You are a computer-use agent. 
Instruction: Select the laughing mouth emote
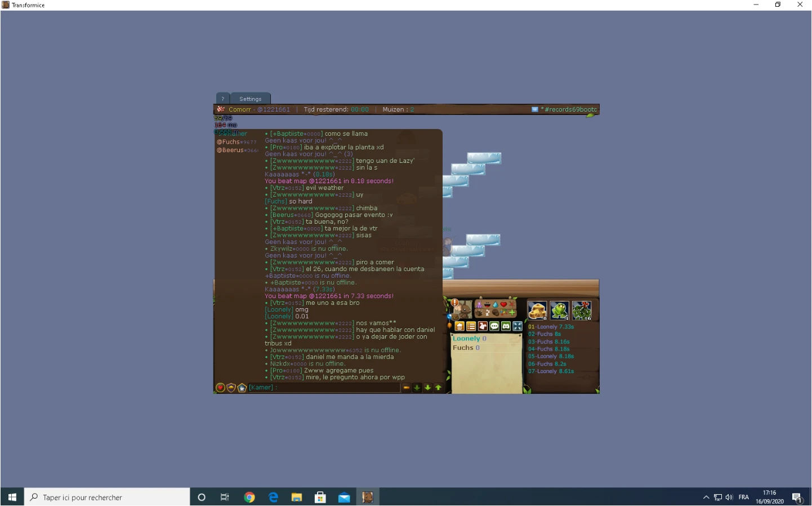click(488, 305)
